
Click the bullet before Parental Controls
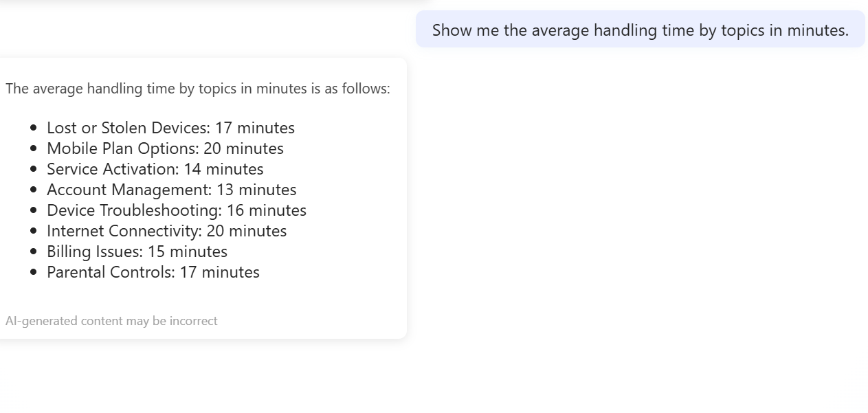tap(34, 272)
